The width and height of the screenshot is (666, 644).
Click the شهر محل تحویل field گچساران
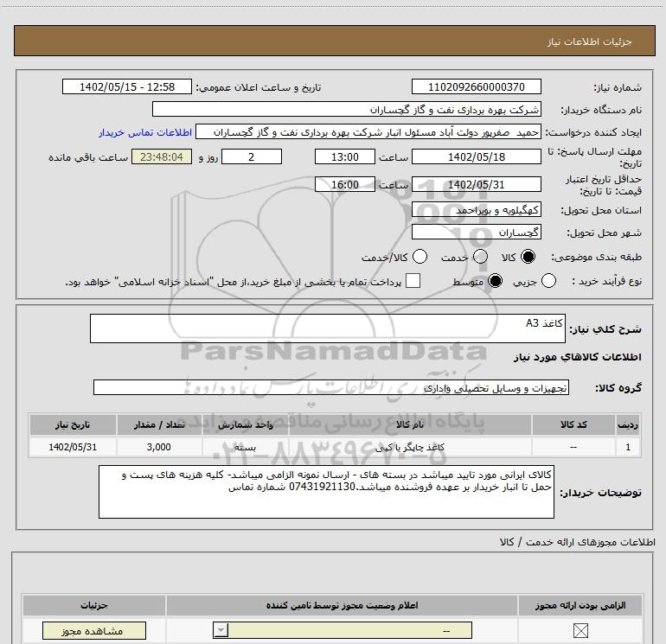coord(476,232)
